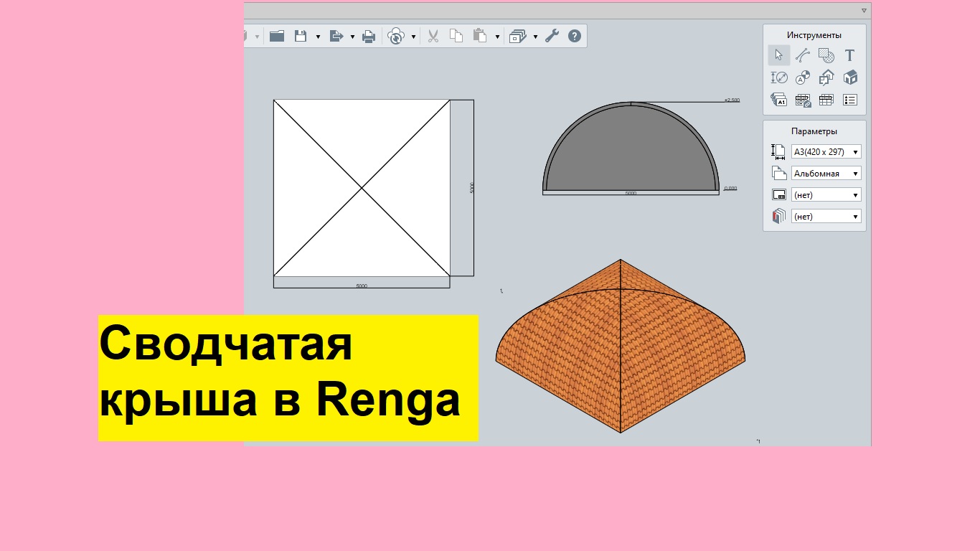Click the page orientation icon

pos(778,173)
